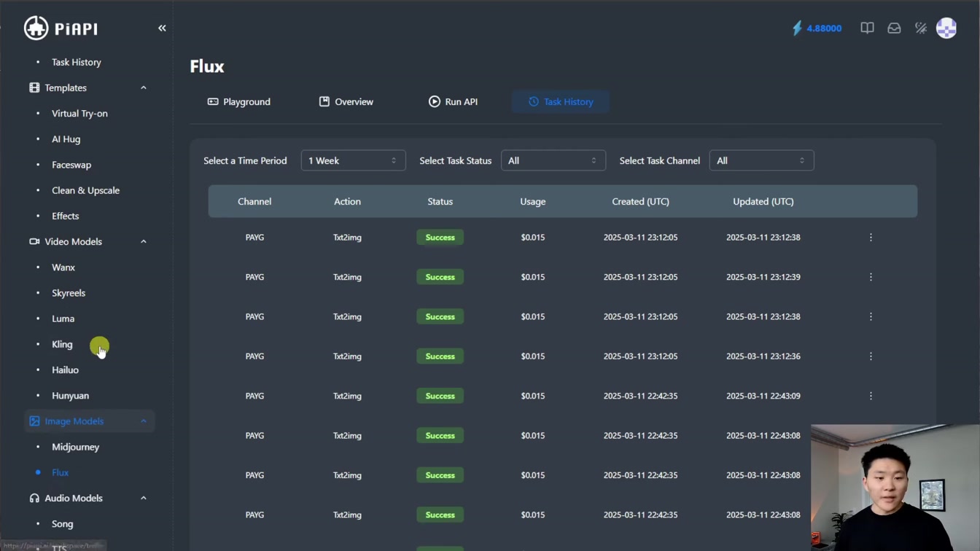Click the Action column header

(347, 201)
